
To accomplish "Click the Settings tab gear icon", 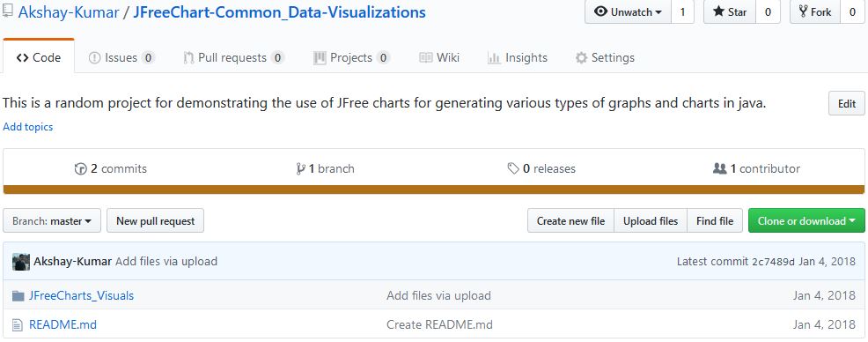I will coord(581,57).
